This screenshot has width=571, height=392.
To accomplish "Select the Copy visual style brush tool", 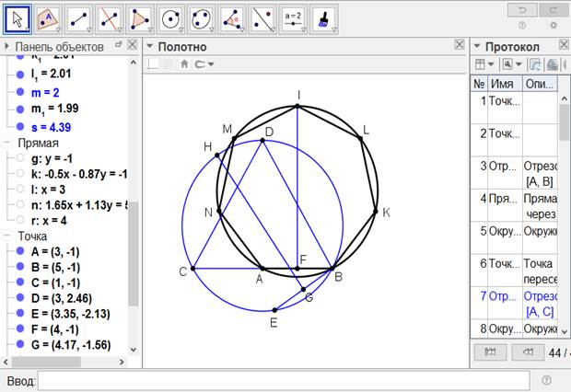I will (x=323, y=19).
